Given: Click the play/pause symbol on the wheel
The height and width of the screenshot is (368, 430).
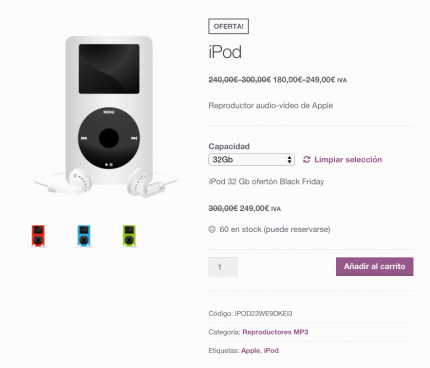Looking at the screenshot, I should (x=109, y=164).
